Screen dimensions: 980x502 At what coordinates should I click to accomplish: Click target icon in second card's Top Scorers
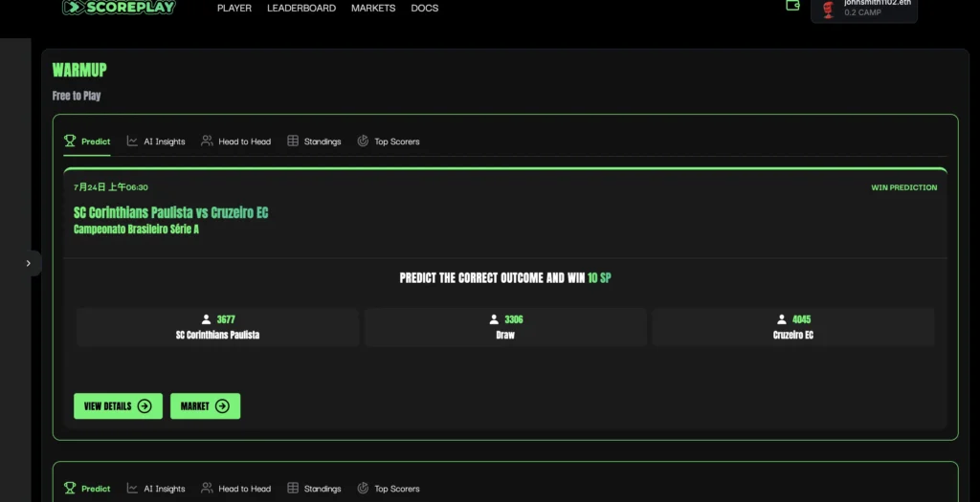(363, 488)
